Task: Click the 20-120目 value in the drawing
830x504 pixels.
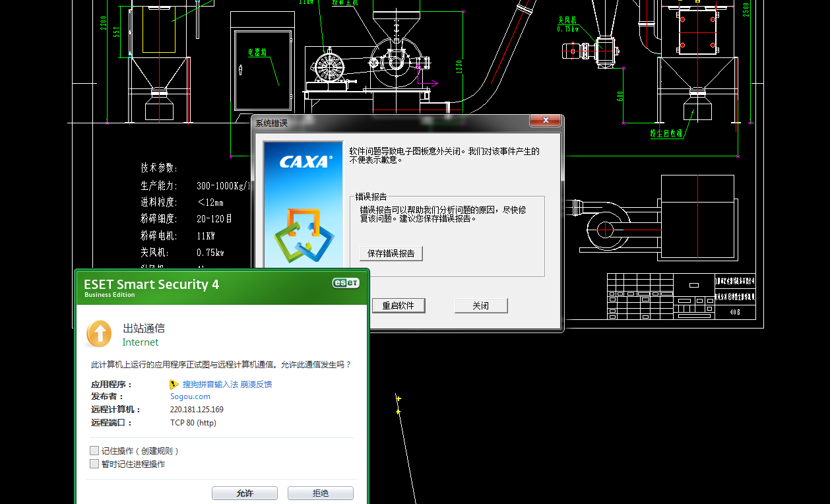Action: click(214, 218)
